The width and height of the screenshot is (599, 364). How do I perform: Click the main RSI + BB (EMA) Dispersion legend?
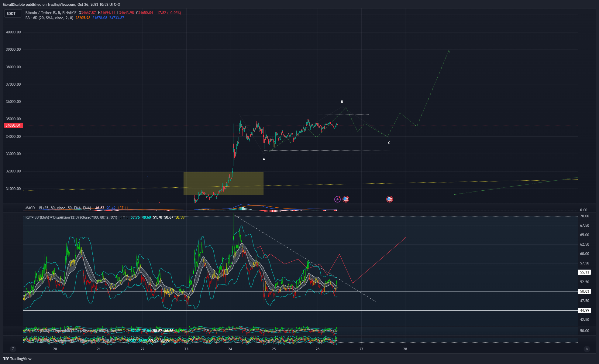[x=71, y=217]
